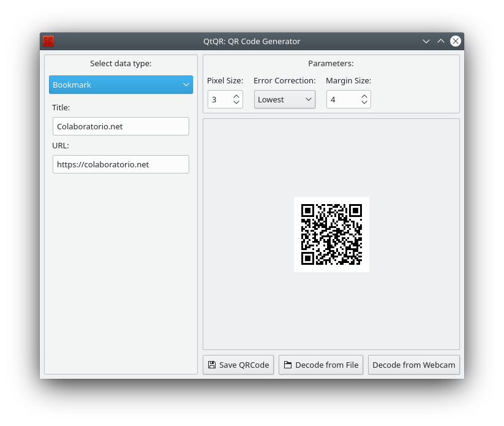Click the Decode from Webcam button

[x=414, y=365]
